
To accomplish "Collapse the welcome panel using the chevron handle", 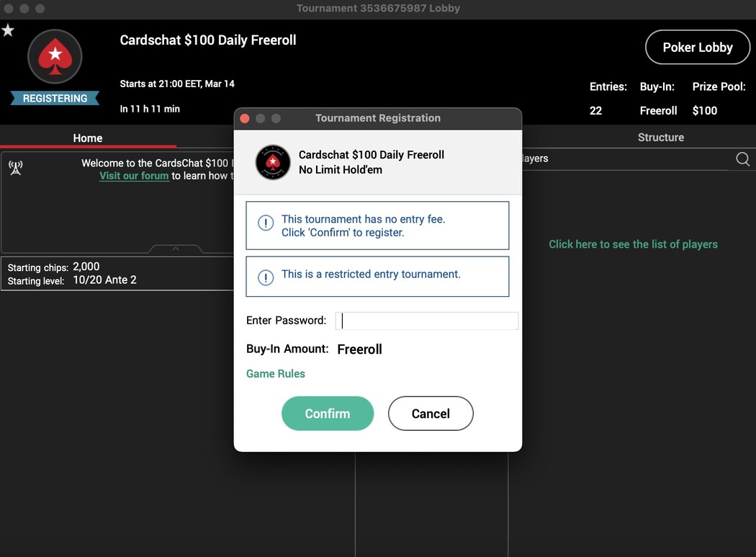I will (176, 249).
